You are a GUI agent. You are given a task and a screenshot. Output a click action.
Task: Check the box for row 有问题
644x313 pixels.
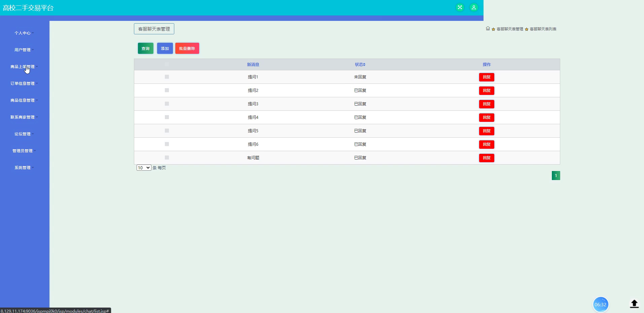[x=167, y=158]
